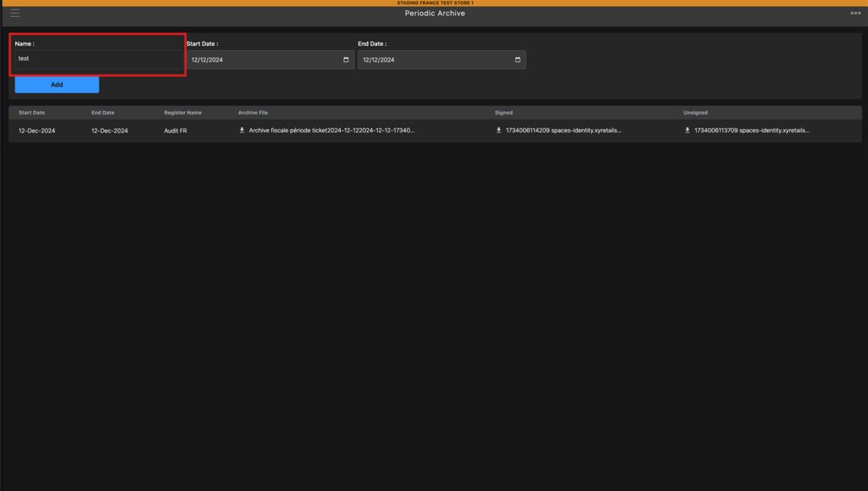Focus the Name input field
The width and height of the screenshot is (868, 491).
[98, 59]
